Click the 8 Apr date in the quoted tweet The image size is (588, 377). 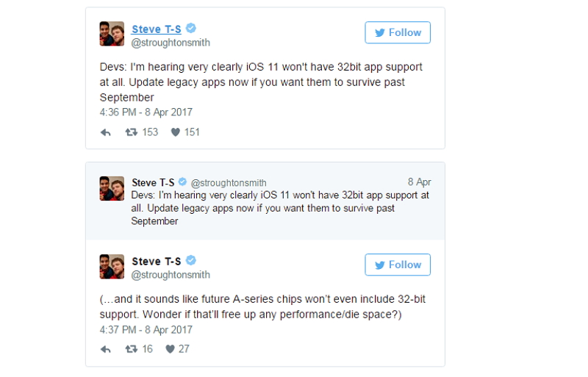tap(419, 182)
